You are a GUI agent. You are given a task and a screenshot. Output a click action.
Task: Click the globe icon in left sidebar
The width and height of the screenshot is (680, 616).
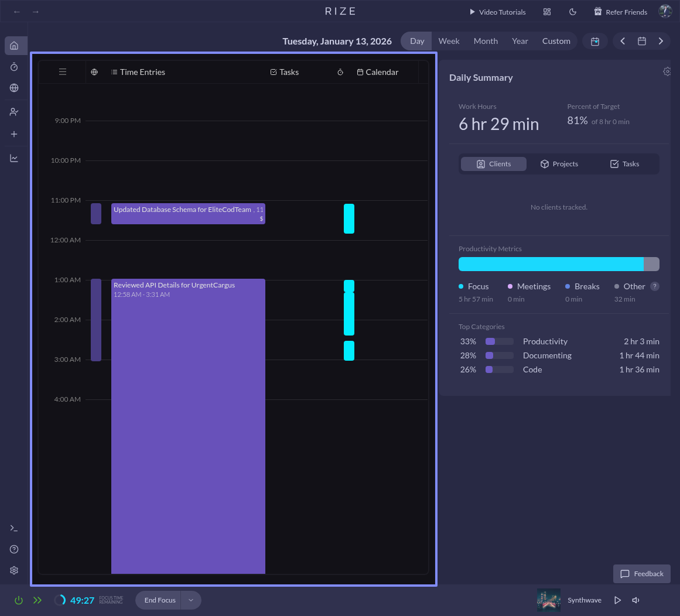pyautogui.click(x=14, y=88)
